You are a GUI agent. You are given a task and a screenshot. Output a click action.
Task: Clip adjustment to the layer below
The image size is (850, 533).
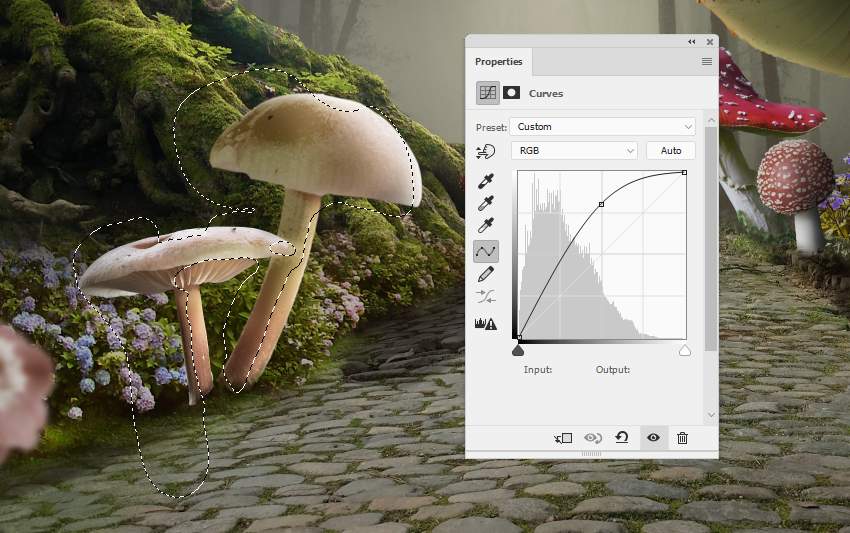[x=563, y=438]
